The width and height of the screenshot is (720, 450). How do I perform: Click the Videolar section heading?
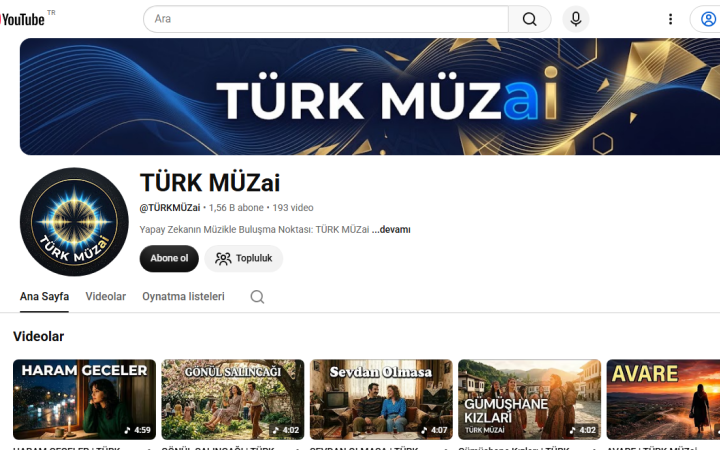coord(39,337)
